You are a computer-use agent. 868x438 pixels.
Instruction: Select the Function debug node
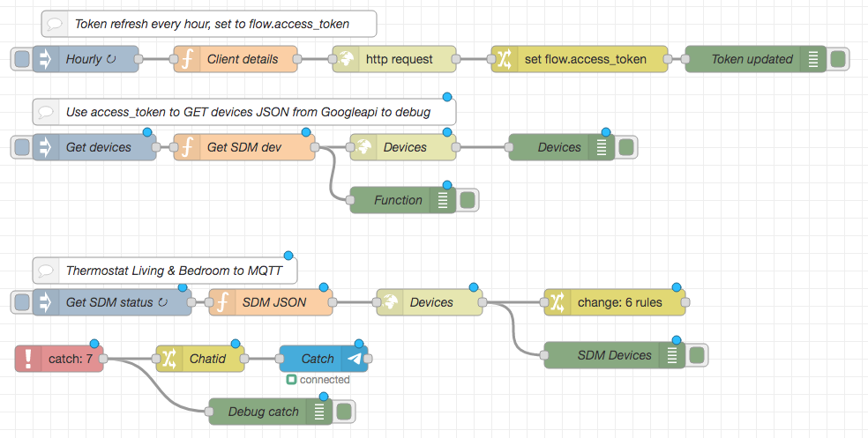click(x=403, y=200)
